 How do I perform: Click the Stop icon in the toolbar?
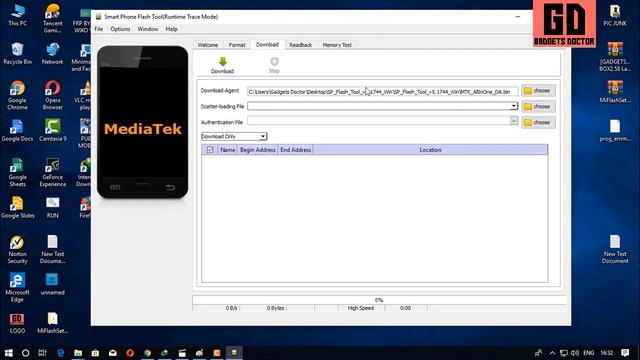pos(274,62)
